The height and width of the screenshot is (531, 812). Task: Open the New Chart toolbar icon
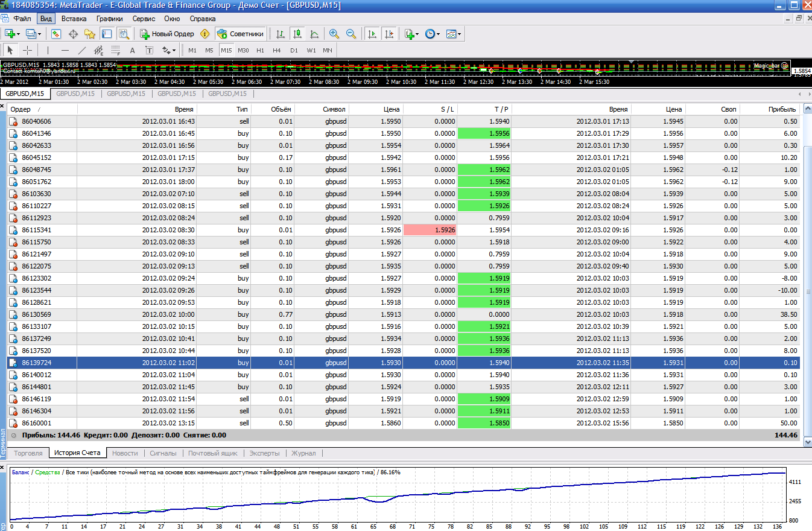[10, 34]
